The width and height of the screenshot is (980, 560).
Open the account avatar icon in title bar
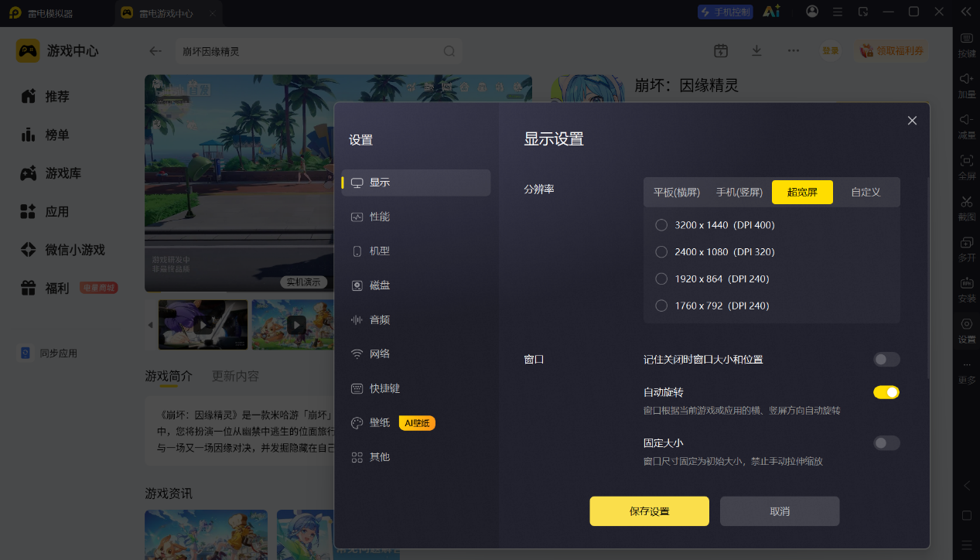click(812, 12)
